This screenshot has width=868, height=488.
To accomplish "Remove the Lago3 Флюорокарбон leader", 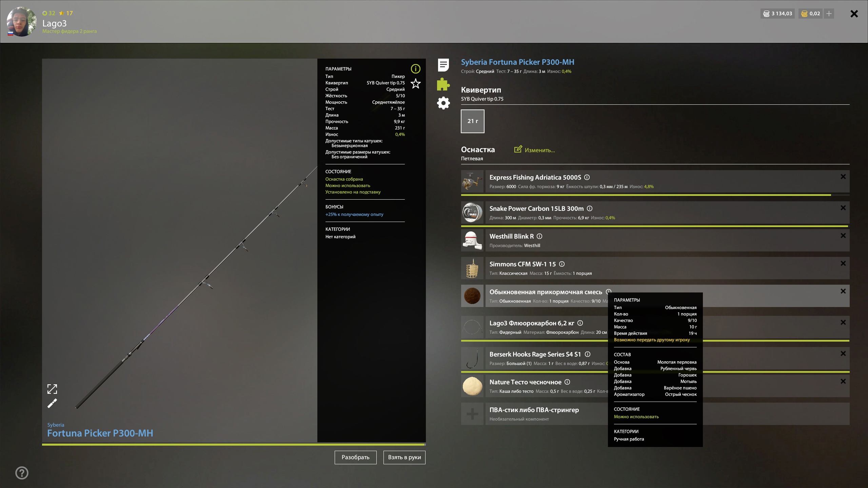I will (843, 322).
